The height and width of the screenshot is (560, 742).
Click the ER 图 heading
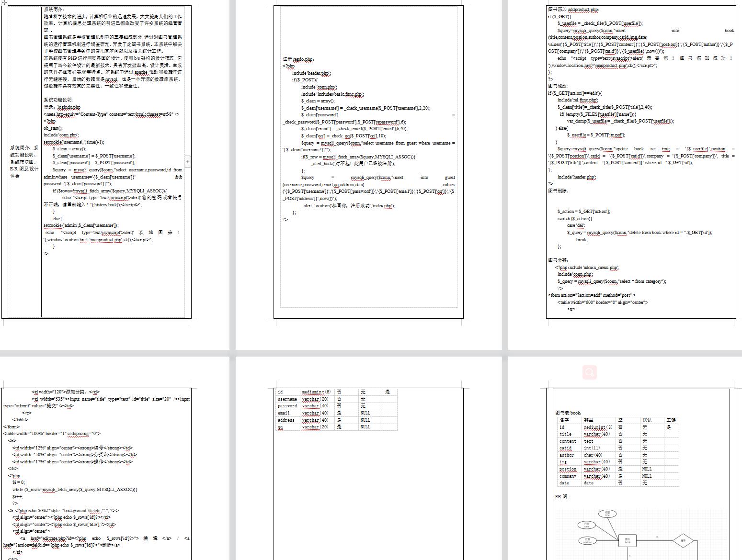(562, 497)
